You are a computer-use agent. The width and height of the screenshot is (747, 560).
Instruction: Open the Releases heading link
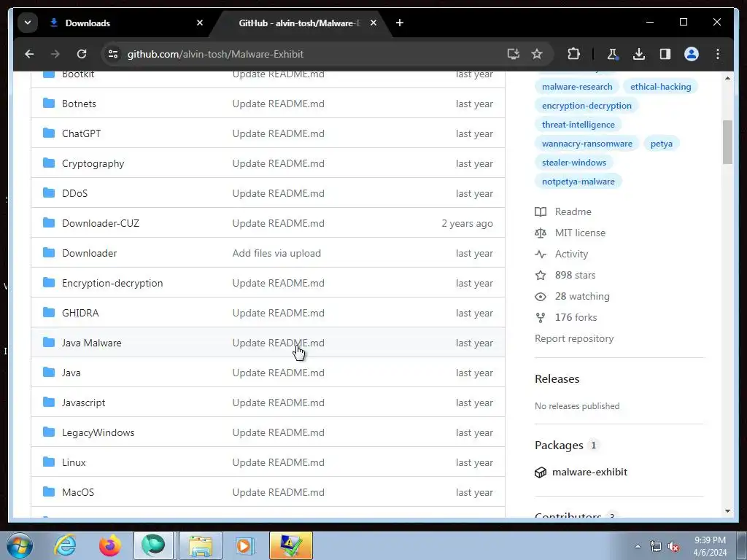click(x=557, y=379)
